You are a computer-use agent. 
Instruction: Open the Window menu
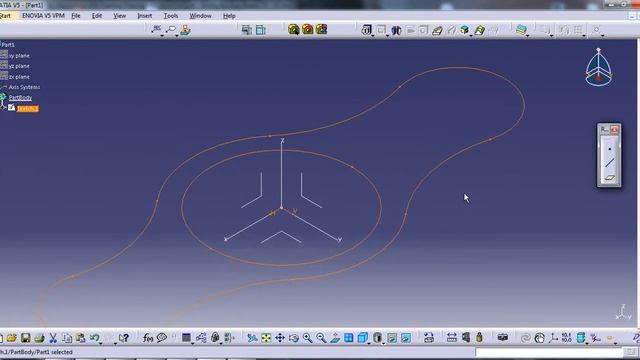coord(200,16)
